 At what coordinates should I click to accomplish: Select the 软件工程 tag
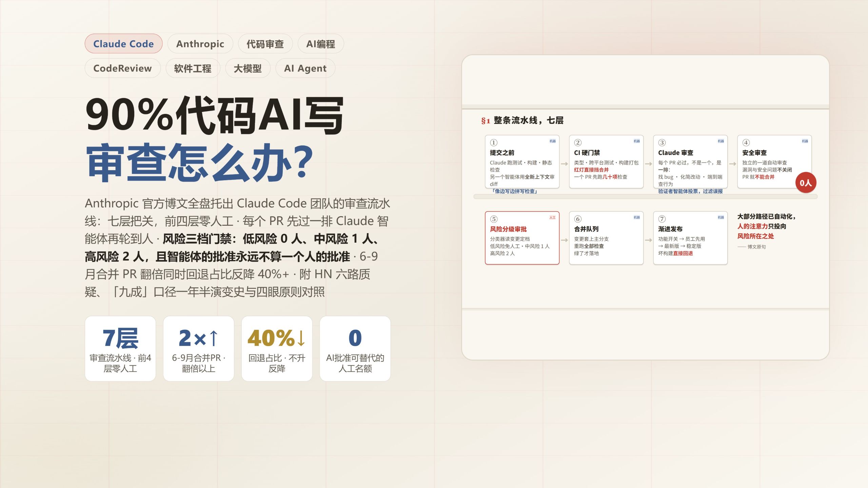tap(193, 68)
